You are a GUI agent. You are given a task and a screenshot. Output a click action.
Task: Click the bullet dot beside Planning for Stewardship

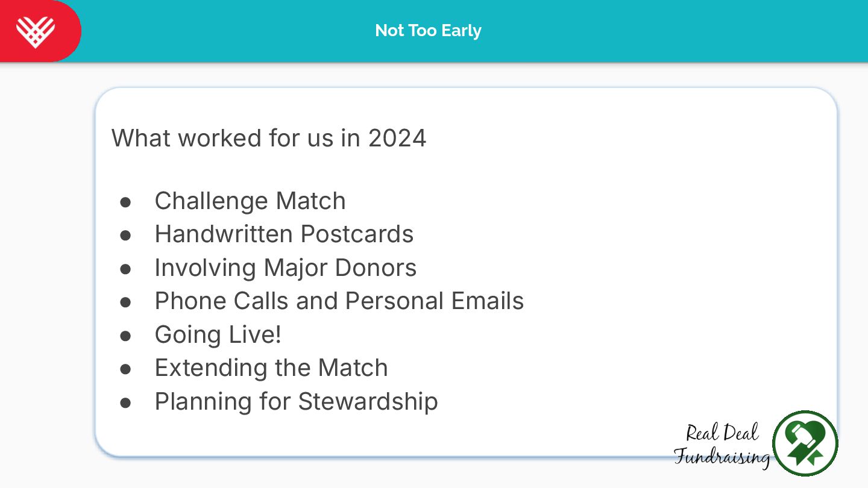125,402
